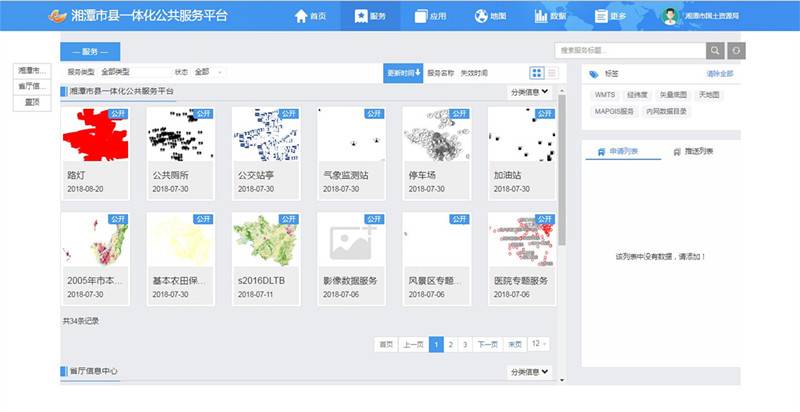Click the refresh icon beside search
Image resolution: width=800 pixels, height=412 pixels.
[735, 51]
